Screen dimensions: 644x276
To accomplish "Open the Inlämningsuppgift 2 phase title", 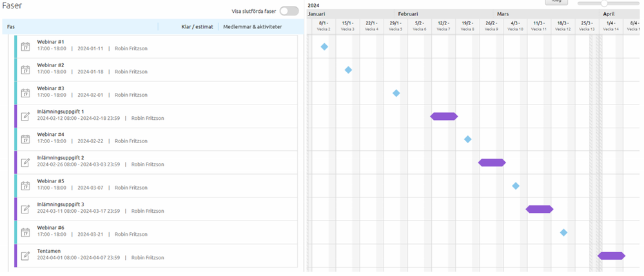I will pyautogui.click(x=61, y=158).
